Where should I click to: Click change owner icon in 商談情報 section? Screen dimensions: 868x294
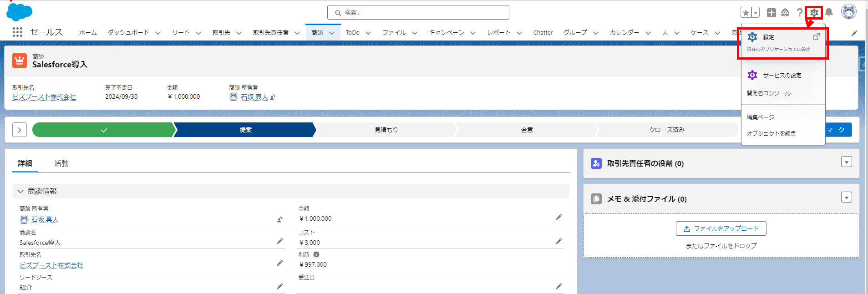coord(280,219)
